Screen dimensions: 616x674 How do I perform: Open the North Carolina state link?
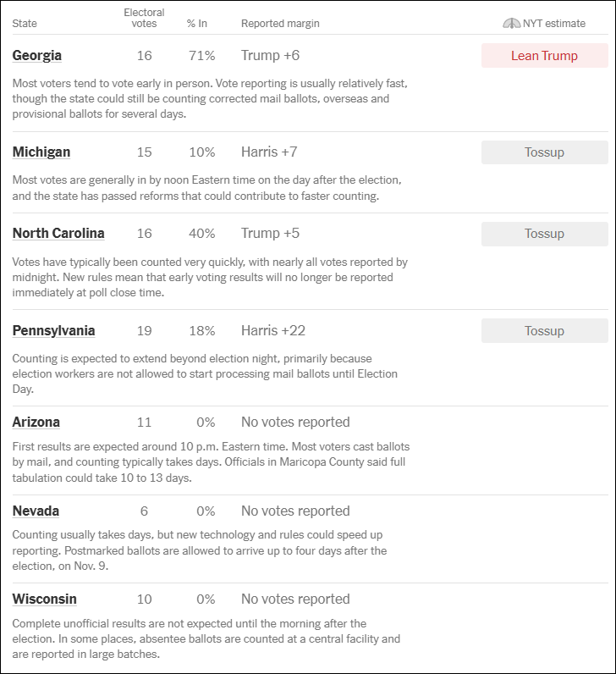point(58,234)
